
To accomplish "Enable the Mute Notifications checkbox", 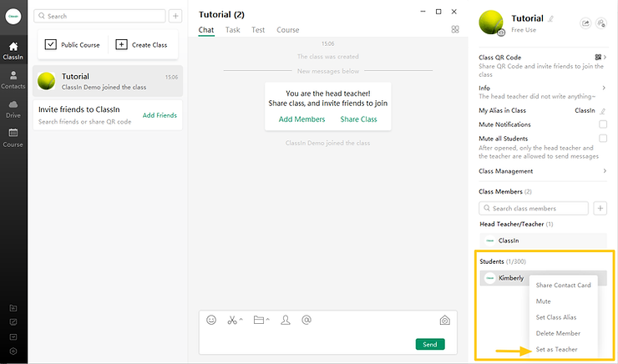I will coord(603,124).
